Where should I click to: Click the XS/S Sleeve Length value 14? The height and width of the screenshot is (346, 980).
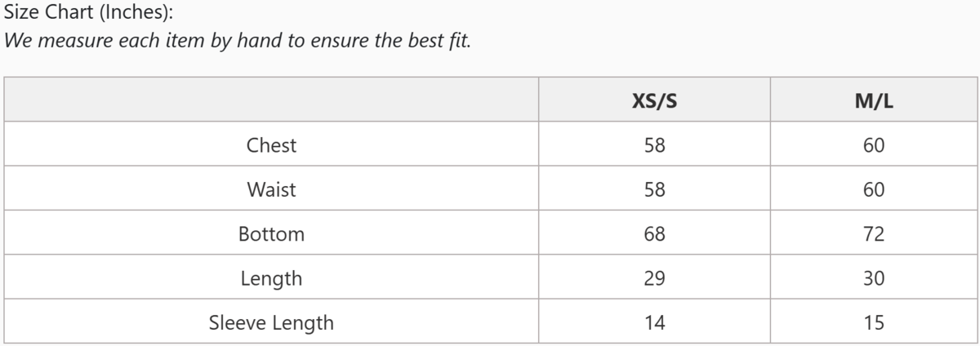[x=654, y=322]
